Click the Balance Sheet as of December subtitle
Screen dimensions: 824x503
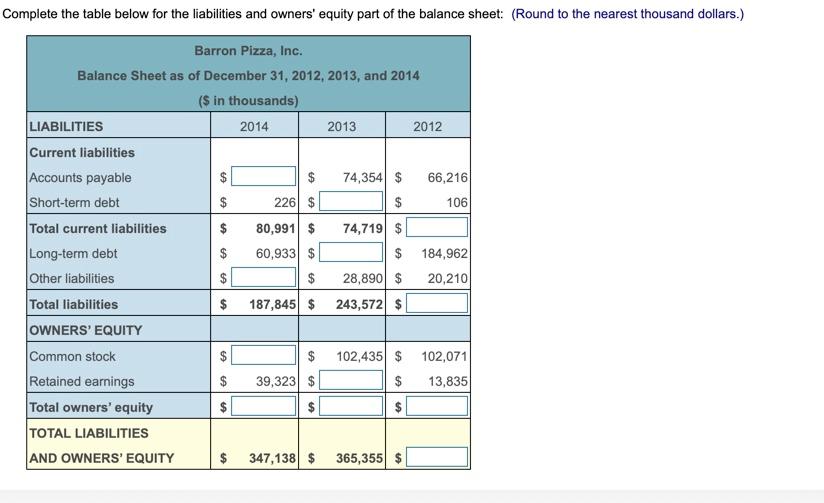249,76
